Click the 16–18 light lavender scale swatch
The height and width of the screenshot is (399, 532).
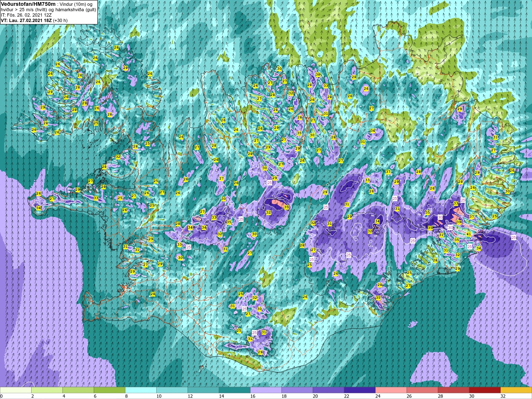(266, 390)
